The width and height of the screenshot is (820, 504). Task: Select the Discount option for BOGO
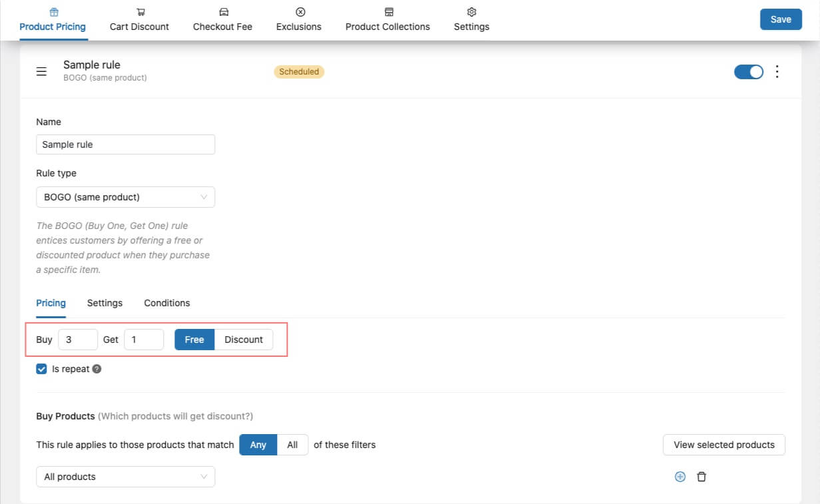coord(243,340)
